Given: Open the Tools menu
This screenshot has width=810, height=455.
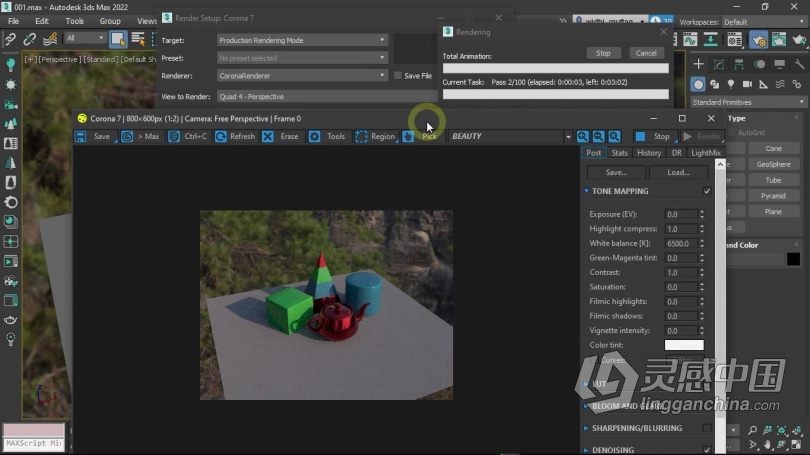Looking at the screenshot, I should pyautogui.click(x=74, y=21).
